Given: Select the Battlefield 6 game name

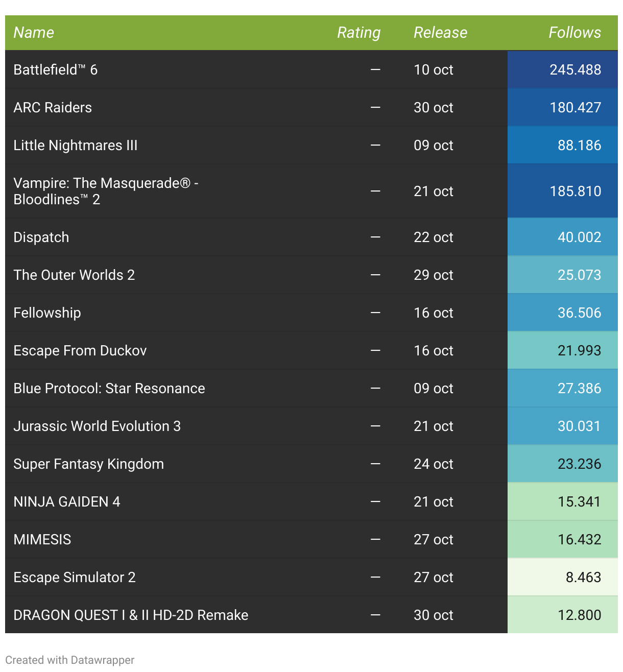Looking at the screenshot, I should 55,70.
